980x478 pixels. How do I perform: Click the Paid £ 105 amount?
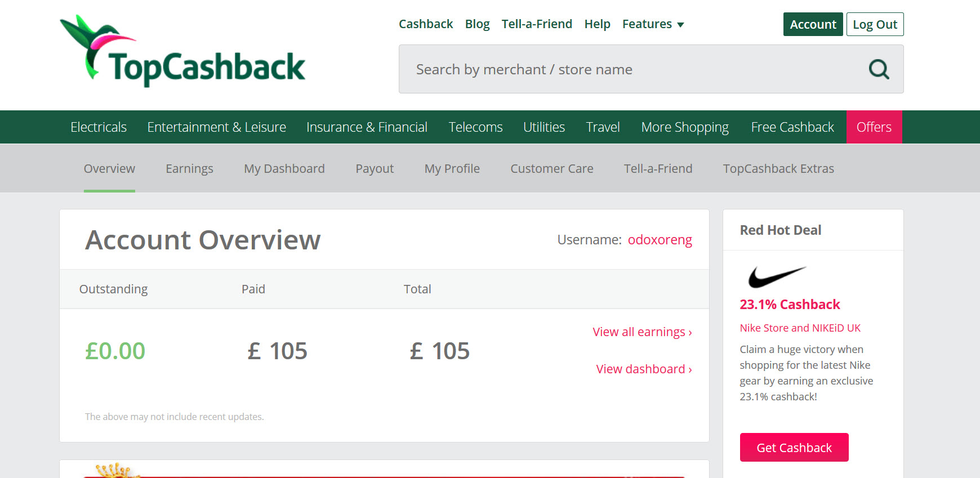click(x=277, y=351)
